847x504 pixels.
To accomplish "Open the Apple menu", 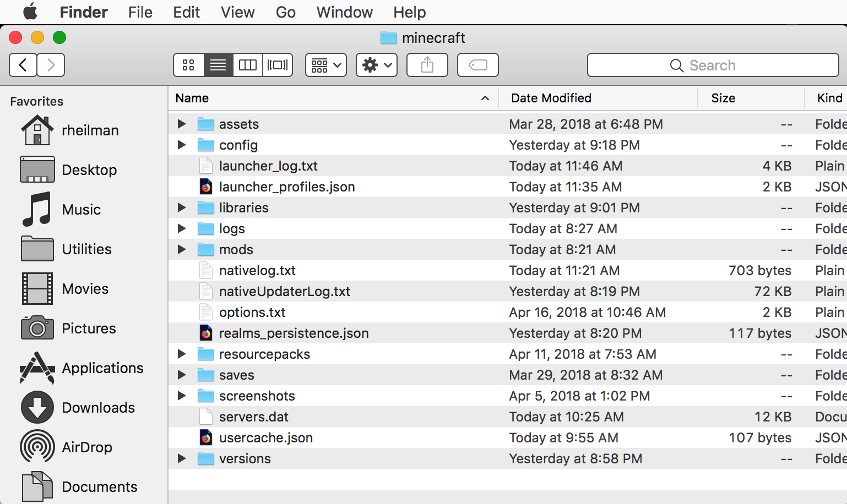I will click(30, 12).
